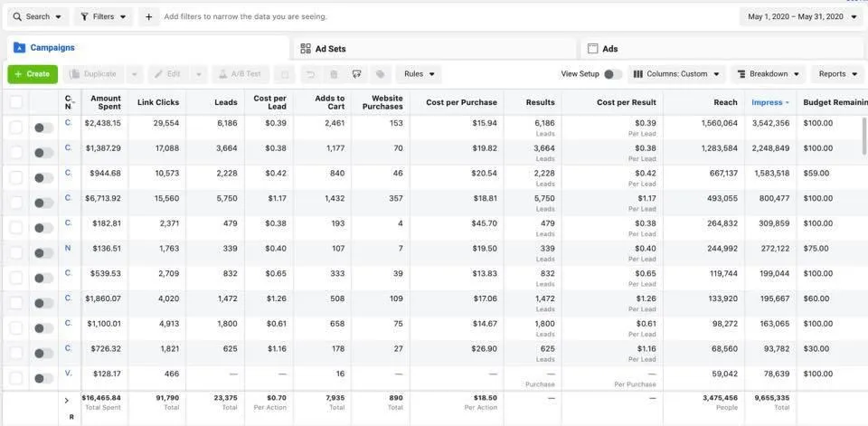
Task: Open the Columns: Custom dropdown
Action: coord(676,74)
